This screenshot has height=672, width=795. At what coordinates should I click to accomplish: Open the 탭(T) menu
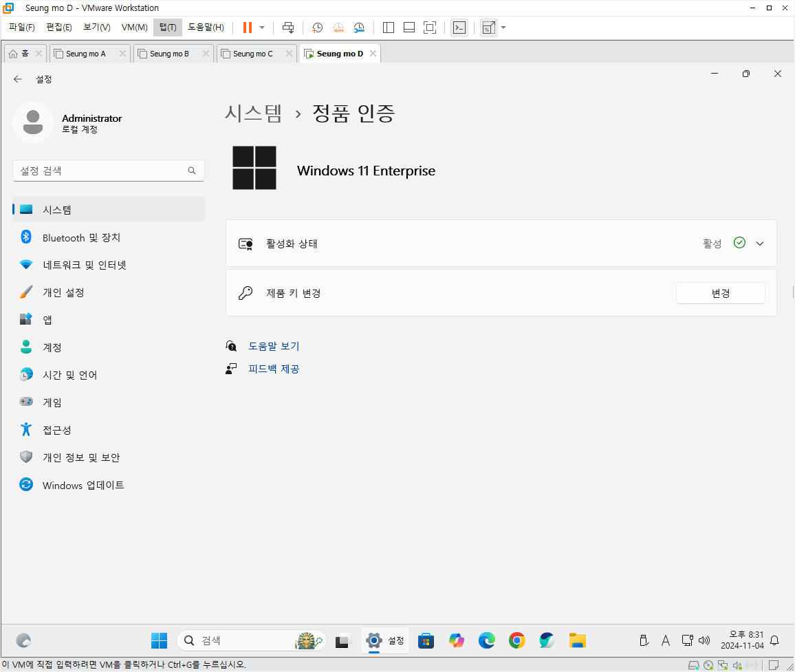tap(168, 28)
